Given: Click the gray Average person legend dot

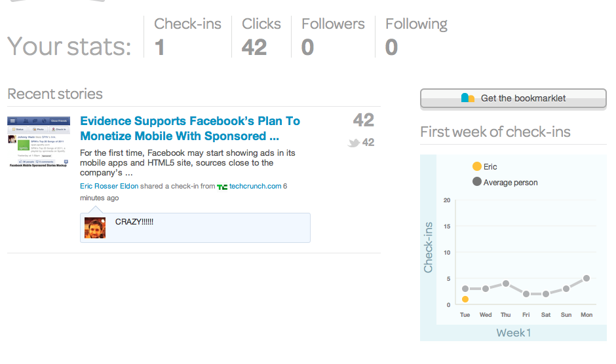Looking at the screenshot, I should click(476, 182).
